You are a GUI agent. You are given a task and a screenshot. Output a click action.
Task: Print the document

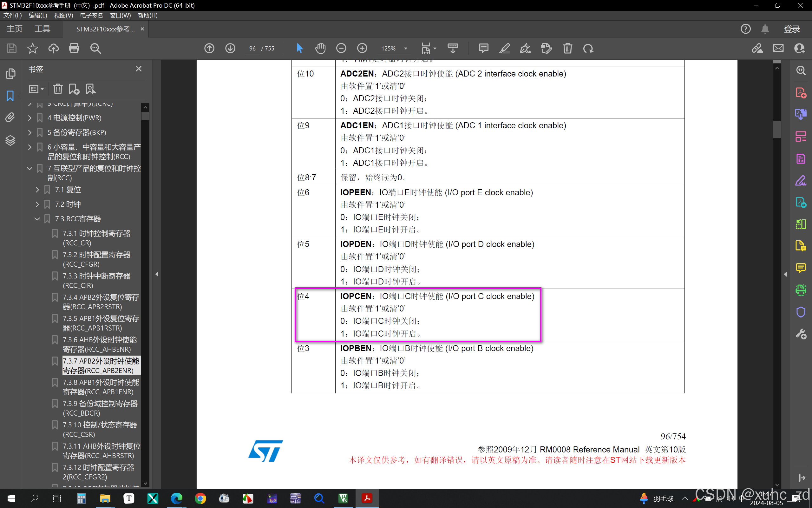pyautogui.click(x=74, y=48)
